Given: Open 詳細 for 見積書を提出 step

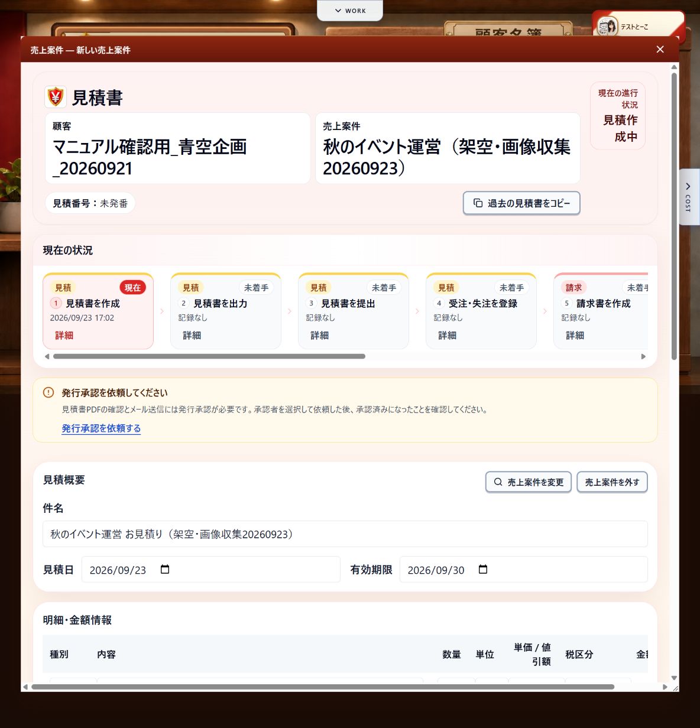Looking at the screenshot, I should coord(320,335).
